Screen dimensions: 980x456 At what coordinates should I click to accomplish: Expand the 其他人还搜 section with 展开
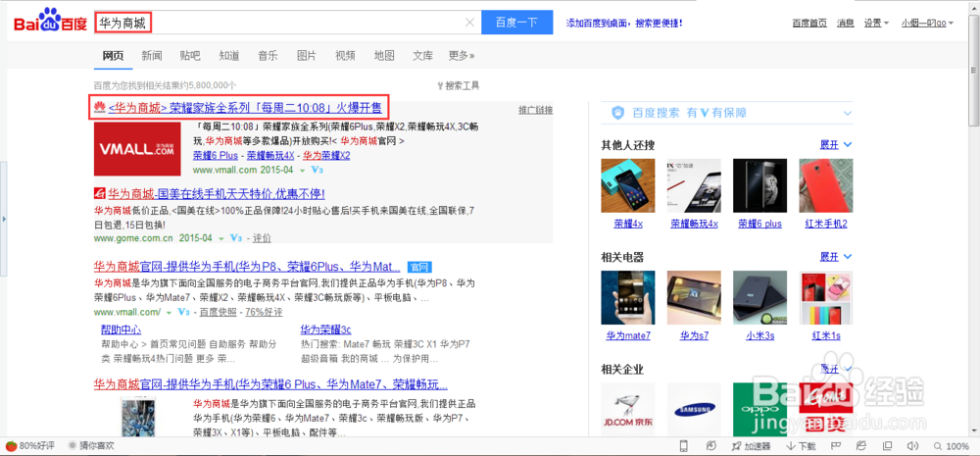836,145
